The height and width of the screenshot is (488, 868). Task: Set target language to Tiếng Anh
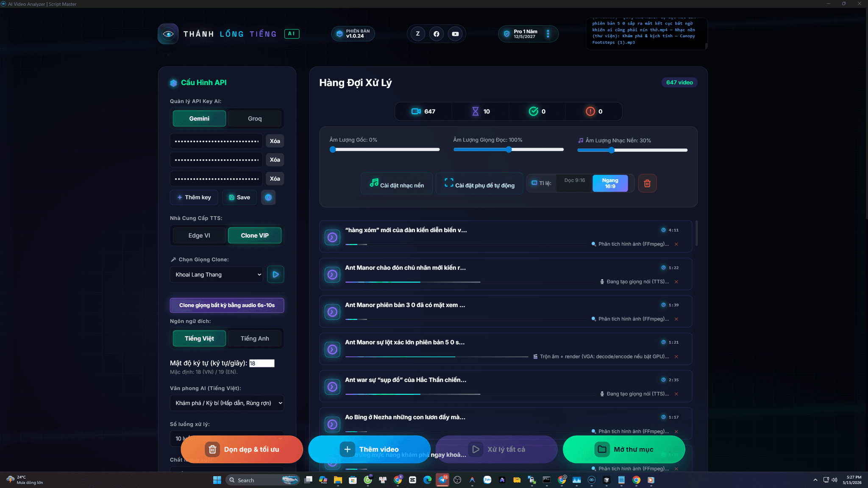[255, 338]
